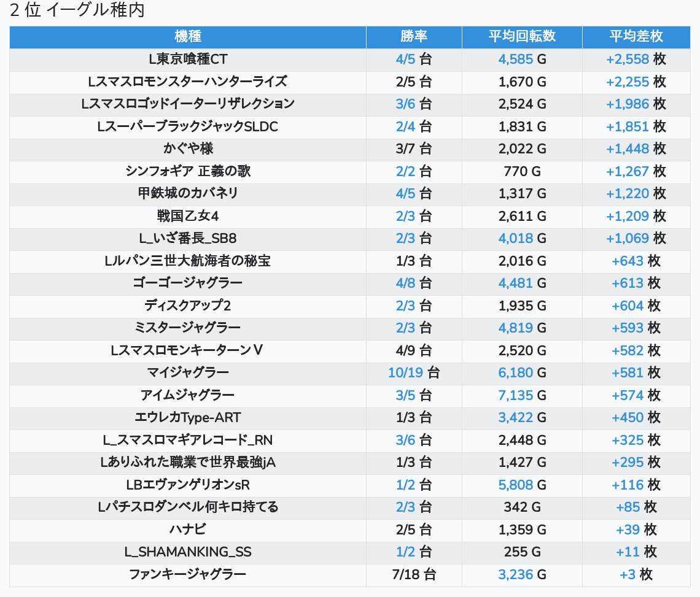
Task: Select the マイジャグラー machine name
Action: click(188, 372)
